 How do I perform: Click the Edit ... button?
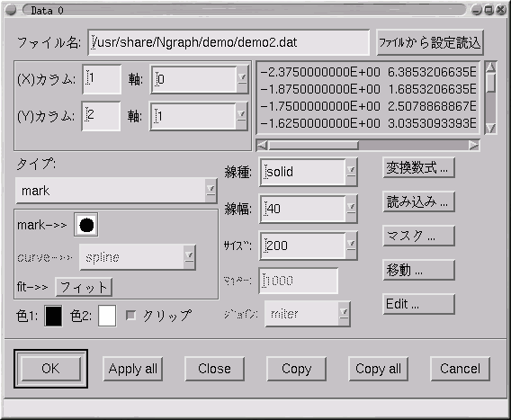pos(418,304)
